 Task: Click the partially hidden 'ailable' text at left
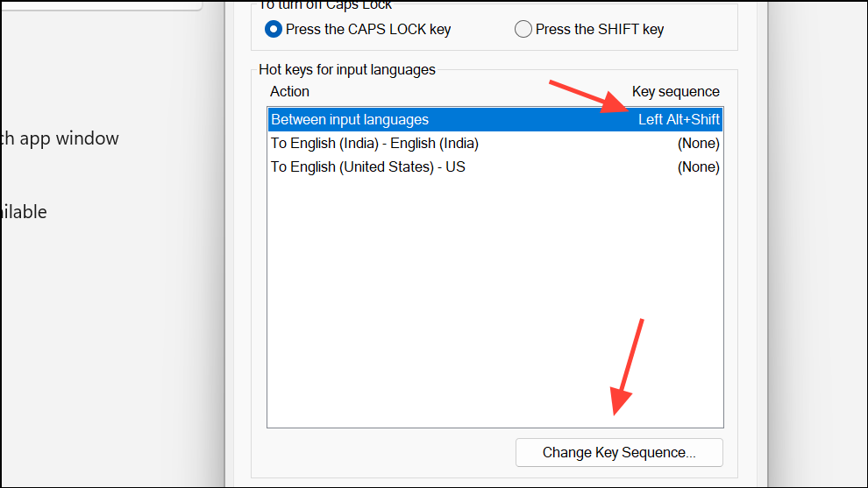point(24,212)
